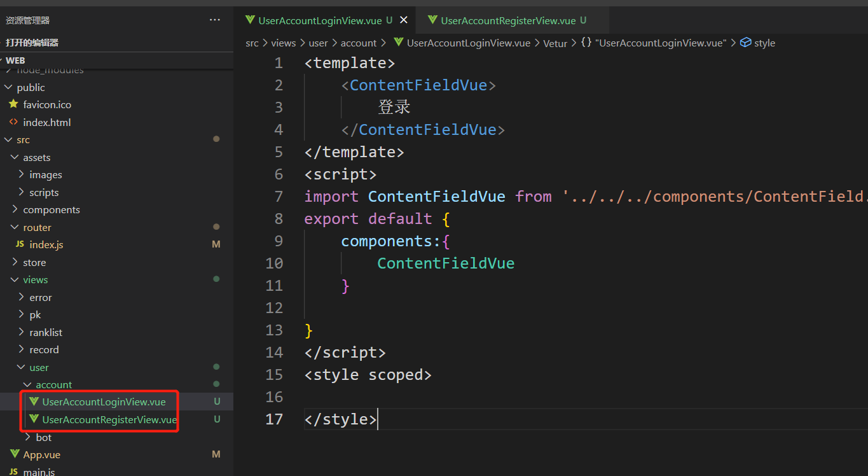Click the star icon beside favicon.ico
The width and height of the screenshot is (868, 476).
(13, 104)
